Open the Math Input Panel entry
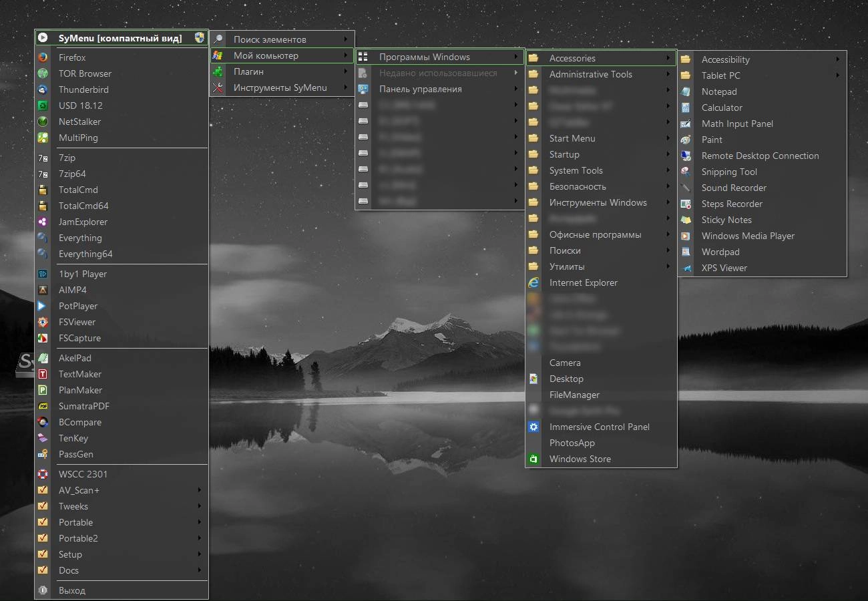Image resolution: width=868 pixels, height=601 pixels. [763, 124]
